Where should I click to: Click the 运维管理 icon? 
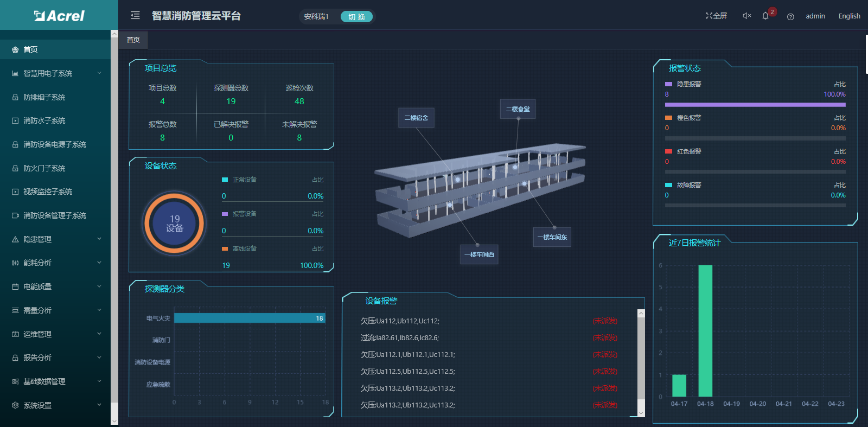(x=15, y=334)
